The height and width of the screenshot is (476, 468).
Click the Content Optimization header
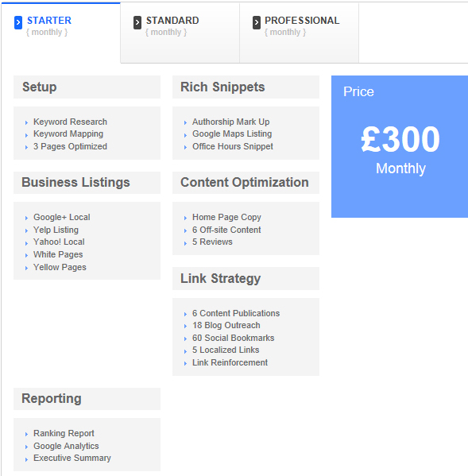[246, 183]
